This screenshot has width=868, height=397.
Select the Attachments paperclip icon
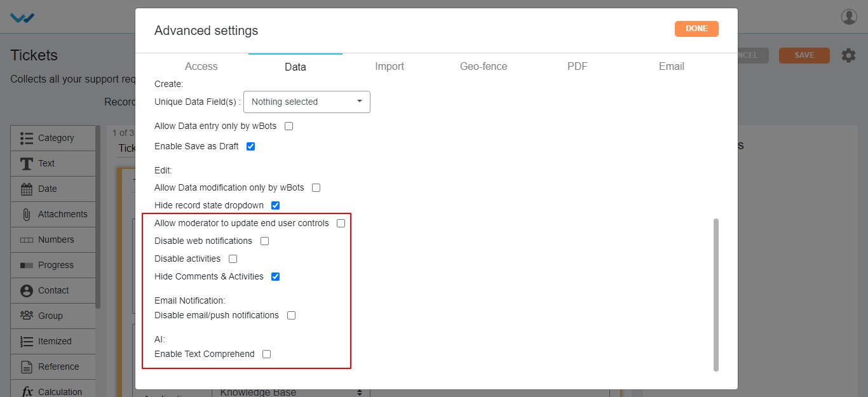(27, 214)
